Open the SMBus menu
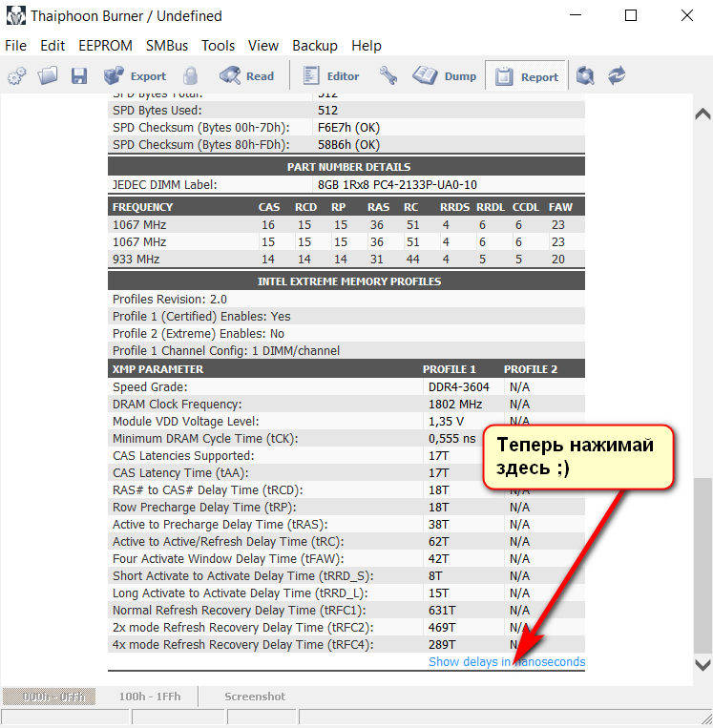The width and height of the screenshot is (713, 728). pos(167,46)
